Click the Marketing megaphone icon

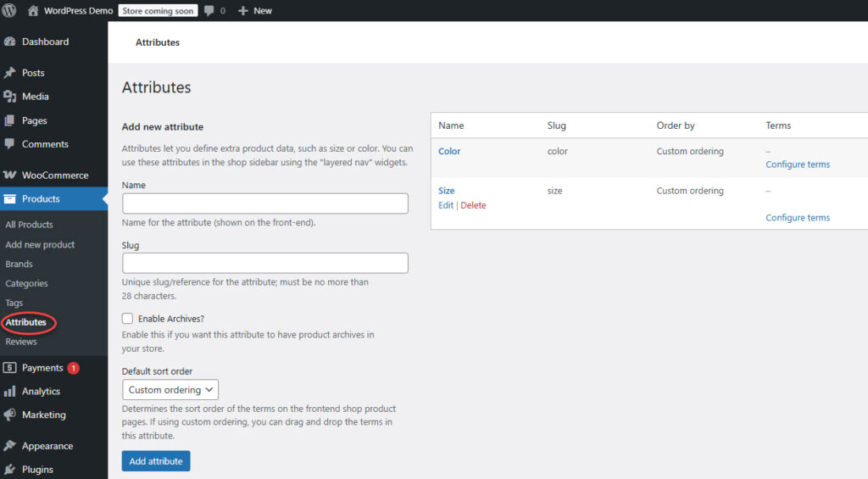(9, 415)
